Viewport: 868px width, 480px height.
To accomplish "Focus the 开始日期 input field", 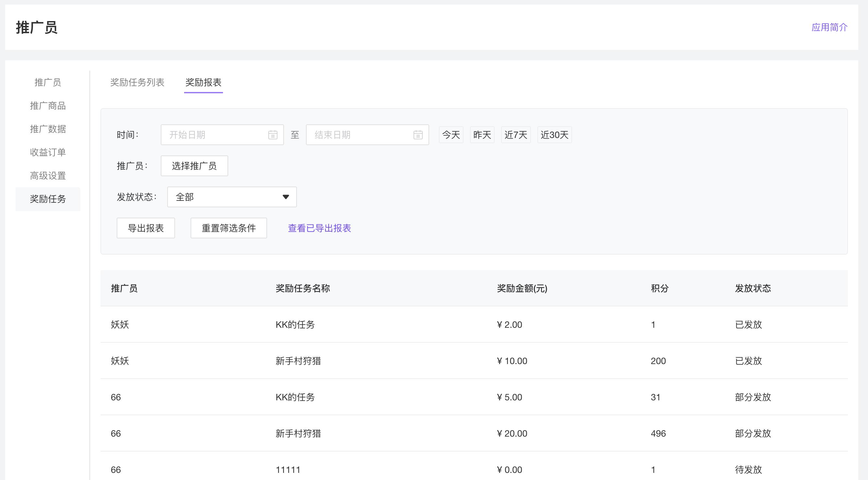I will (216, 135).
